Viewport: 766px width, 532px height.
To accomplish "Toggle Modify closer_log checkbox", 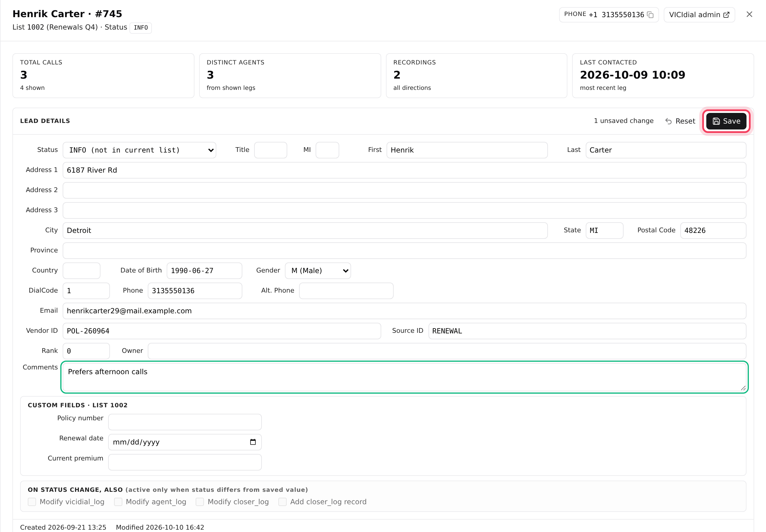I will click(200, 502).
